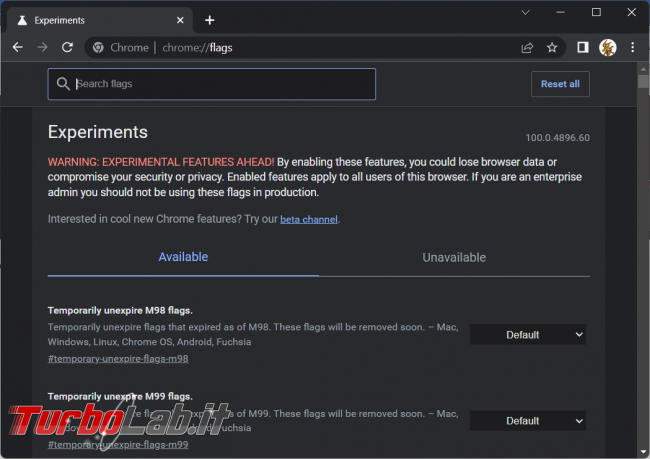
Task: Close the Experiments tab
Action: (180, 20)
